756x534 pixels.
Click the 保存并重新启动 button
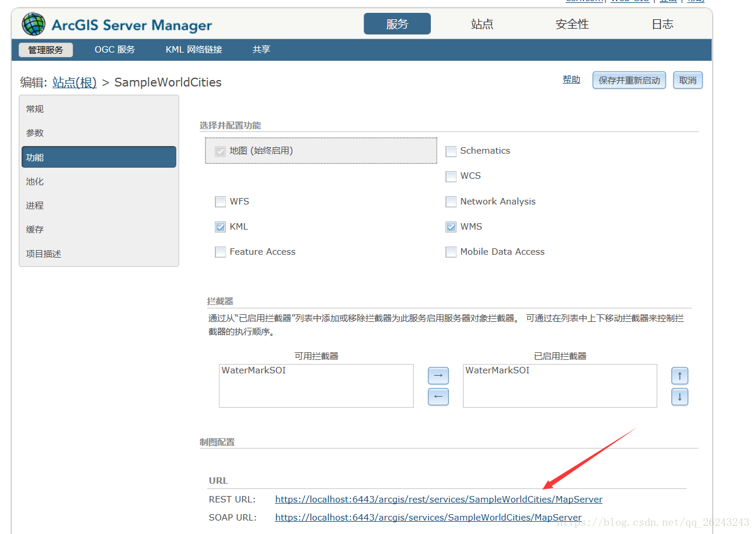(x=629, y=81)
